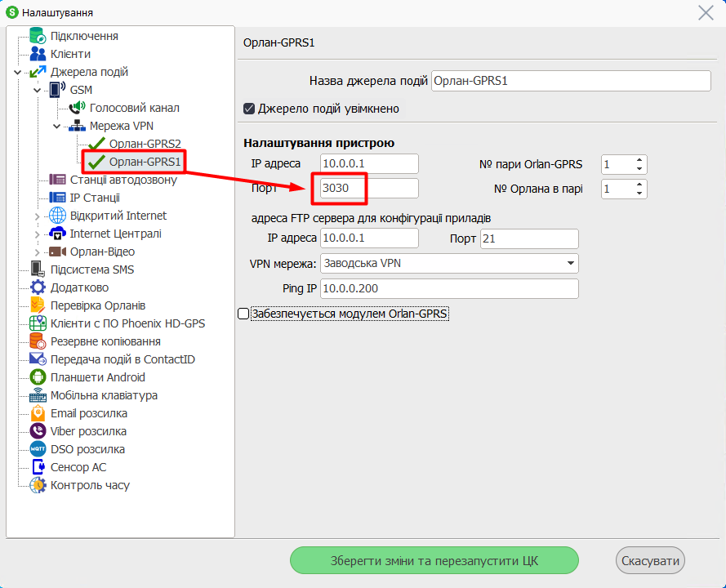
Task: Select Орлан-GPRS2 in the tree
Action: click(145, 144)
